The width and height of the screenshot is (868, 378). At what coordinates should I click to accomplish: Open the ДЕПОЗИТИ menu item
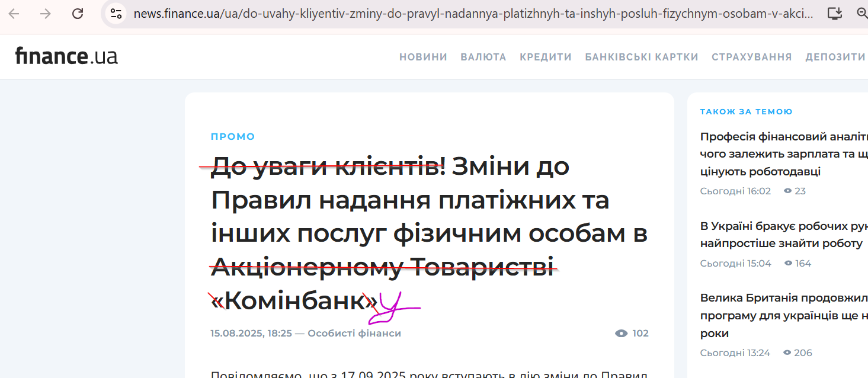(x=835, y=57)
